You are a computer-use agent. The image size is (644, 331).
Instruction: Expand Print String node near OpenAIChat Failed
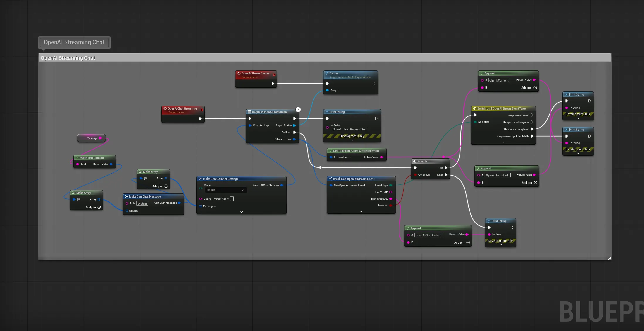pyautogui.click(x=501, y=245)
